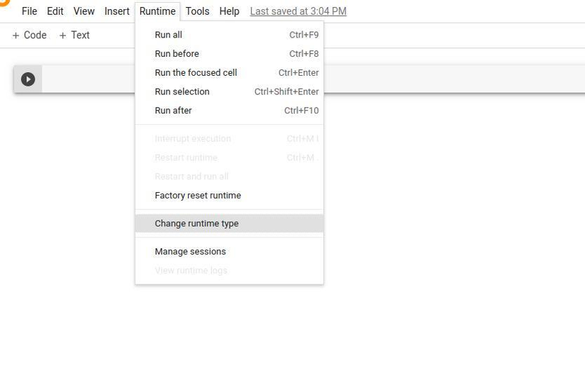Add a new Text cell
The image size is (585, 392).
[x=74, y=35]
